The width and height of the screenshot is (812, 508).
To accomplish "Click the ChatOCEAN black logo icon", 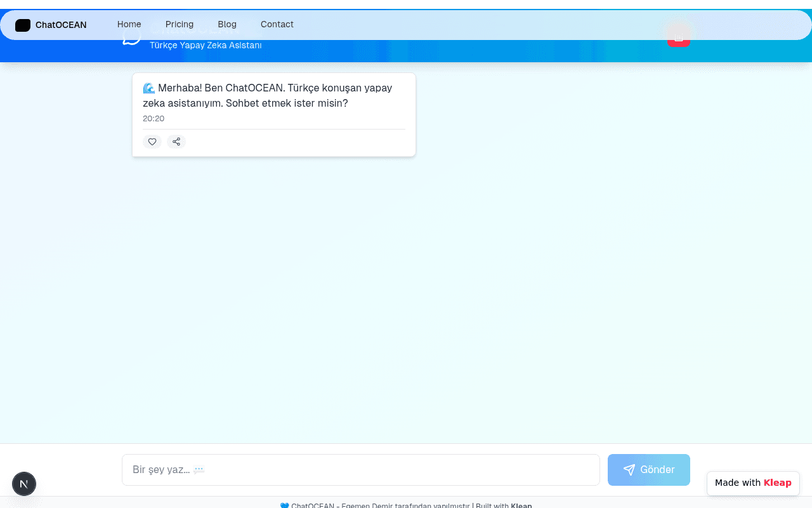I will click(x=23, y=25).
